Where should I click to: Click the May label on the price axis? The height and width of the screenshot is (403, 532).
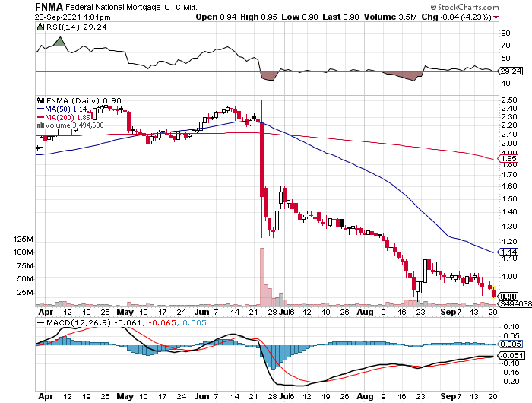pos(125,312)
